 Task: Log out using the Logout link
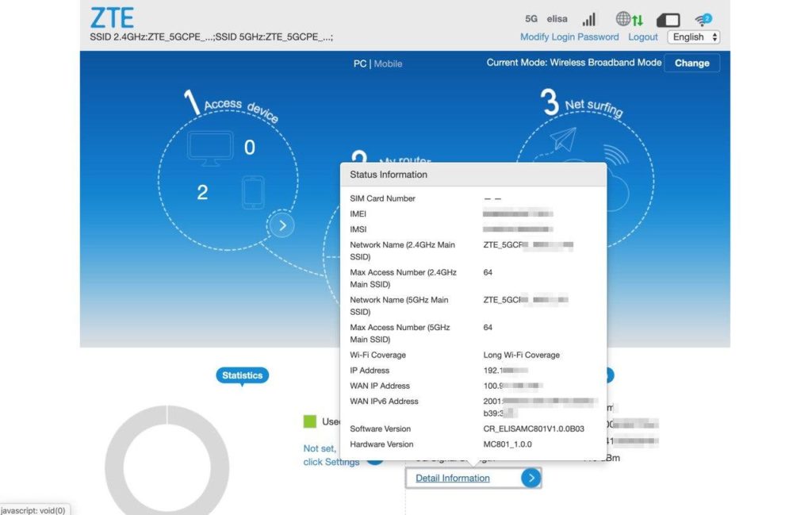click(x=643, y=37)
